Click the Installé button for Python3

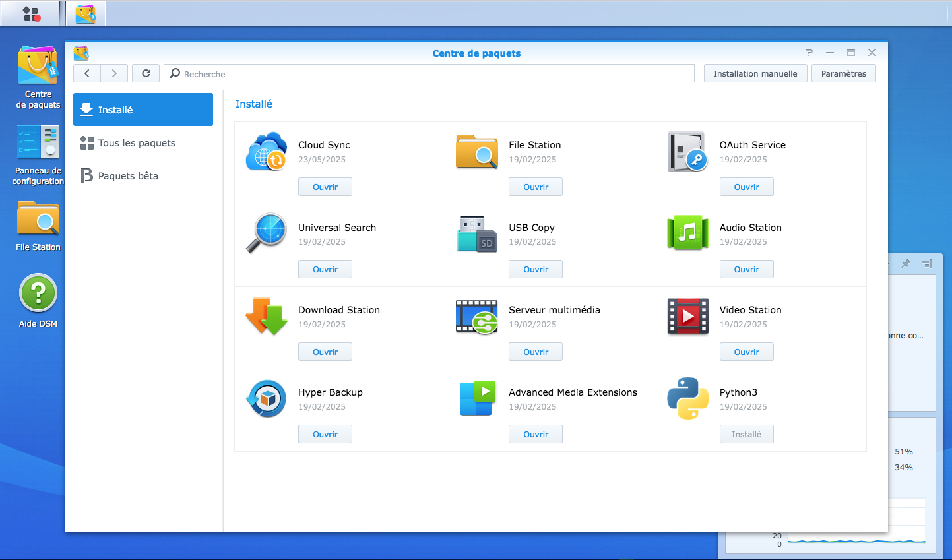747,434
